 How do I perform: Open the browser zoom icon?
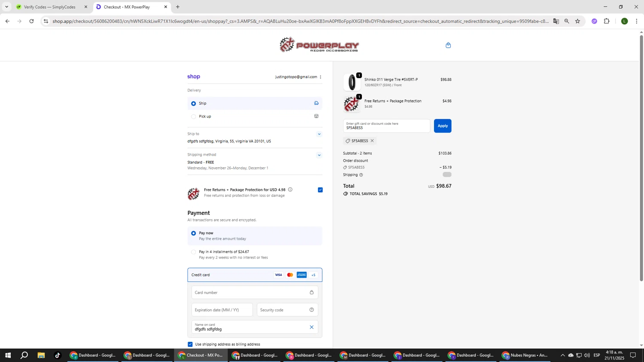[567, 21]
